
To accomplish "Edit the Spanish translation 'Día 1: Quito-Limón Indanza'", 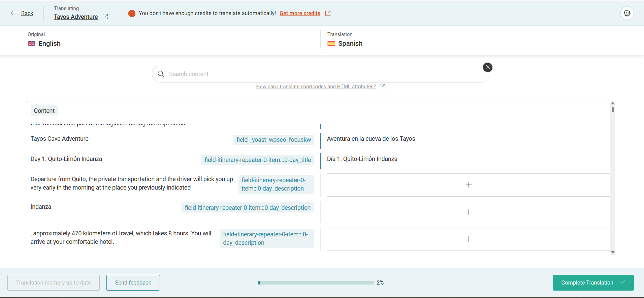I will [362, 159].
